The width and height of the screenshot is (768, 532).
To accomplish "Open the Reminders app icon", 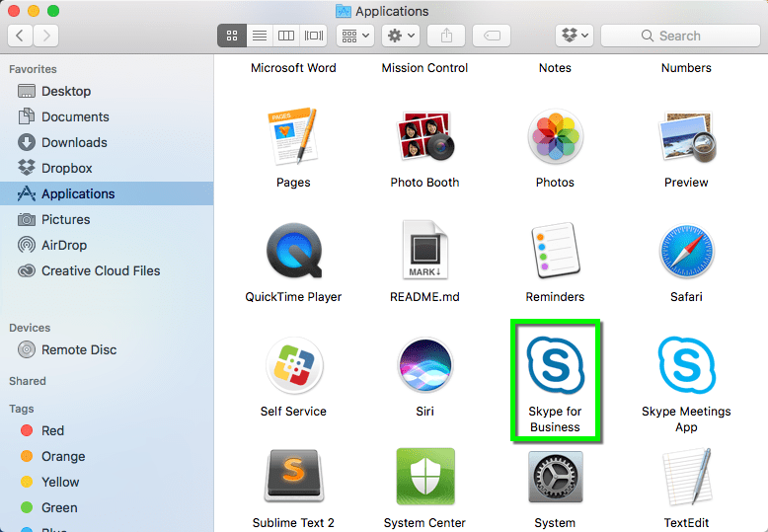I will click(555, 251).
